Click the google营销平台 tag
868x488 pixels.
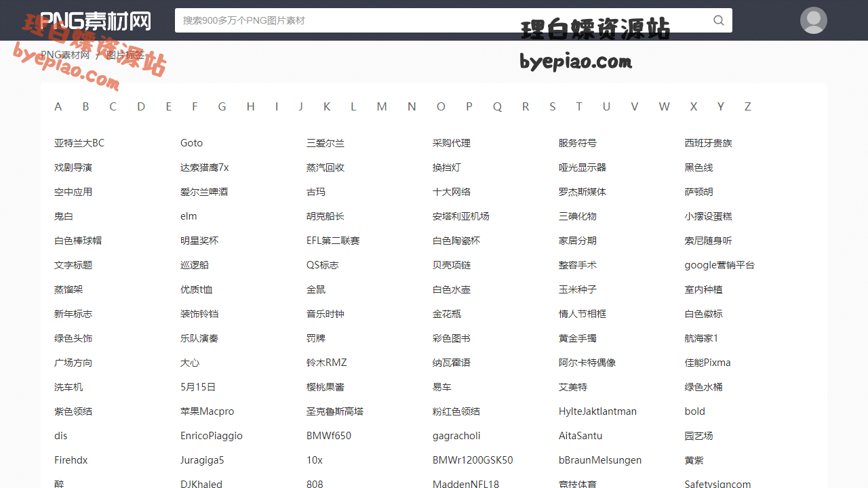pos(719,265)
